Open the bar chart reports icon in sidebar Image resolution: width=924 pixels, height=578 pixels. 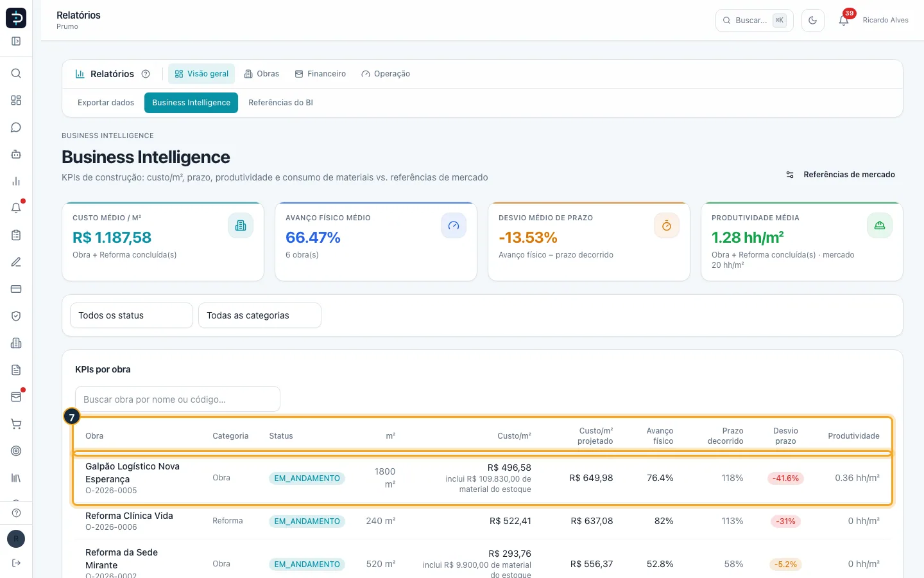tap(16, 181)
